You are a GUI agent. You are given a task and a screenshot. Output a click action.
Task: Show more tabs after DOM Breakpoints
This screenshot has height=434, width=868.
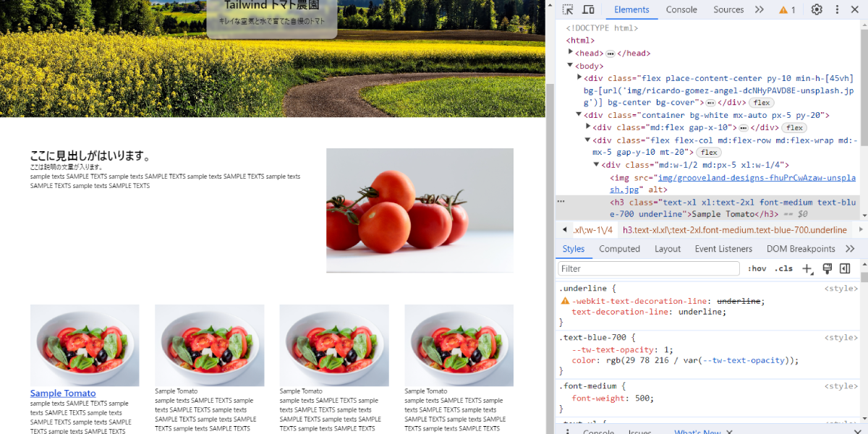850,249
